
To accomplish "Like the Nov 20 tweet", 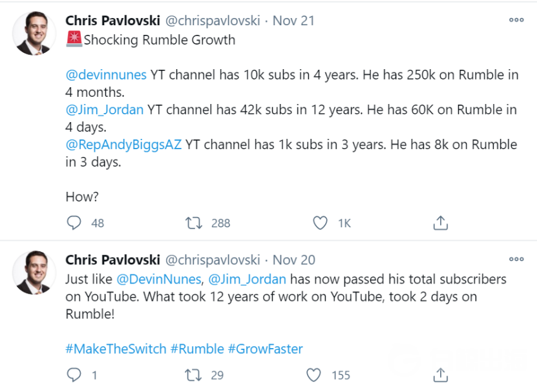I will point(314,375).
